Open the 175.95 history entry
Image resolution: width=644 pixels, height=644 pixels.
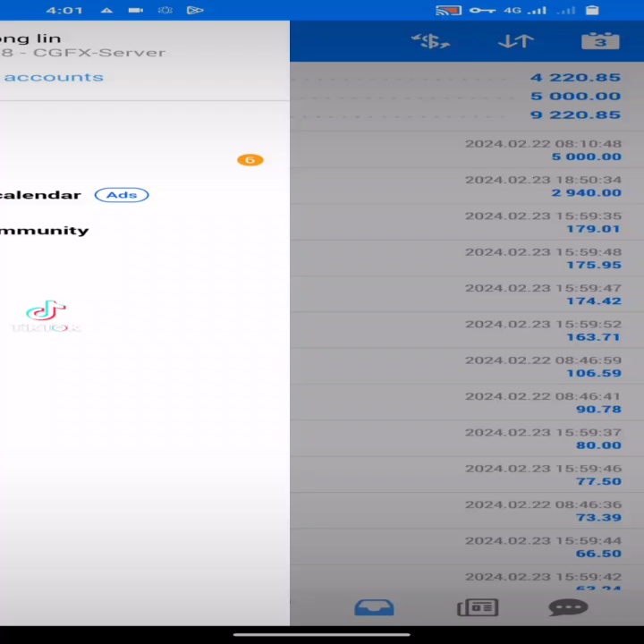pos(467,258)
